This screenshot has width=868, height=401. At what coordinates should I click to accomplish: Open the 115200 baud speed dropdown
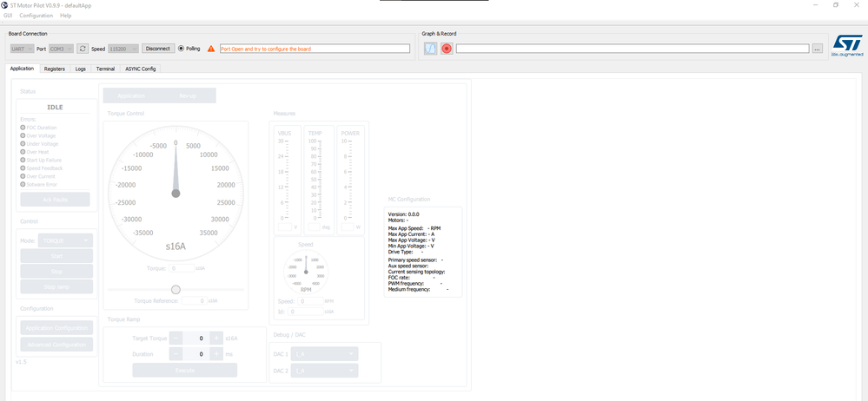[x=123, y=49]
